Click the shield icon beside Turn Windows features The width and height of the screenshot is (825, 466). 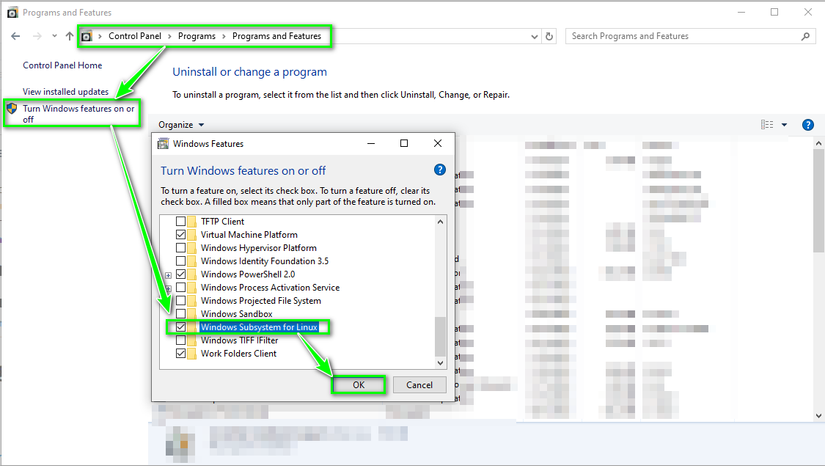pyautogui.click(x=12, y=108)
